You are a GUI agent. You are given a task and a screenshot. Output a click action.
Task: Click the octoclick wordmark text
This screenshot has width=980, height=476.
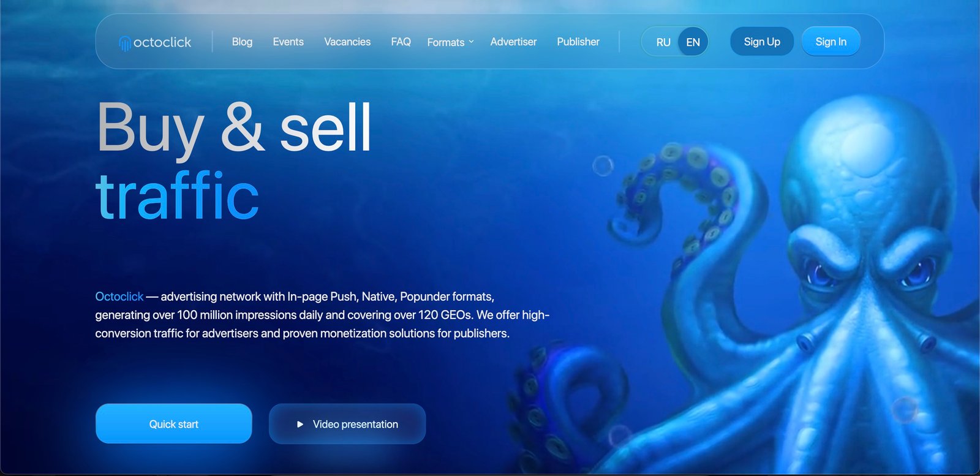point(162,42)
